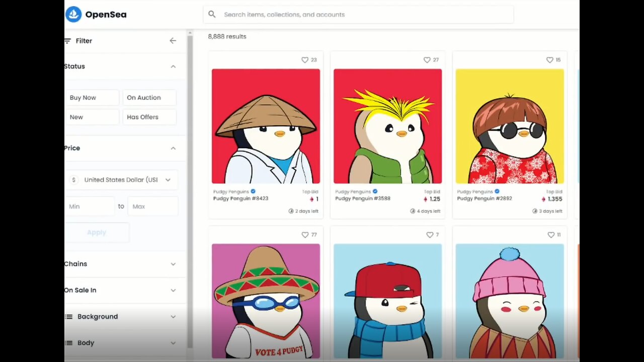
Task: Like Pudgy Penguin #3588 heart icon
Action: pyautogui.click(x=427, y=60)
